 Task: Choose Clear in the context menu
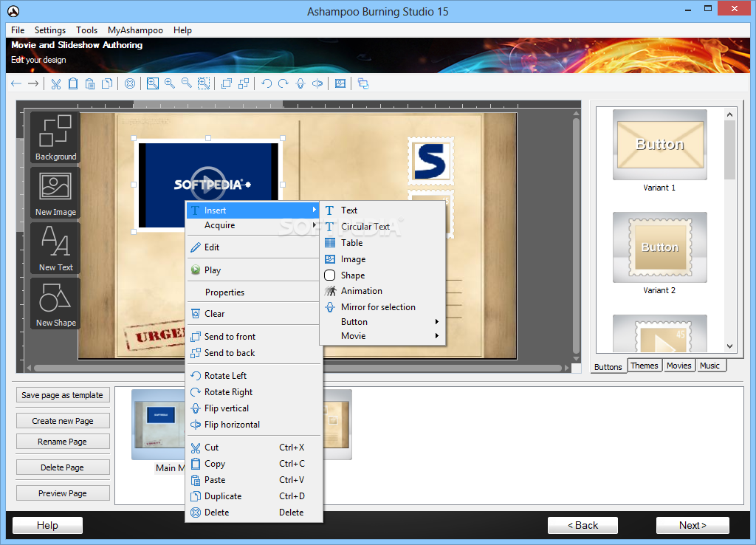[x=252, y=314]
